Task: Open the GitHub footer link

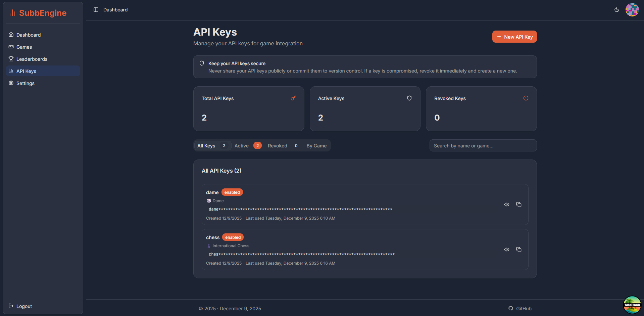Action: [520, 309]
